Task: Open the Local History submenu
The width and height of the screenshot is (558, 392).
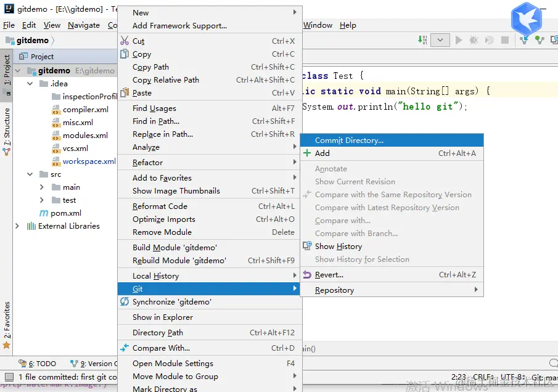Action: click(210, 276)
